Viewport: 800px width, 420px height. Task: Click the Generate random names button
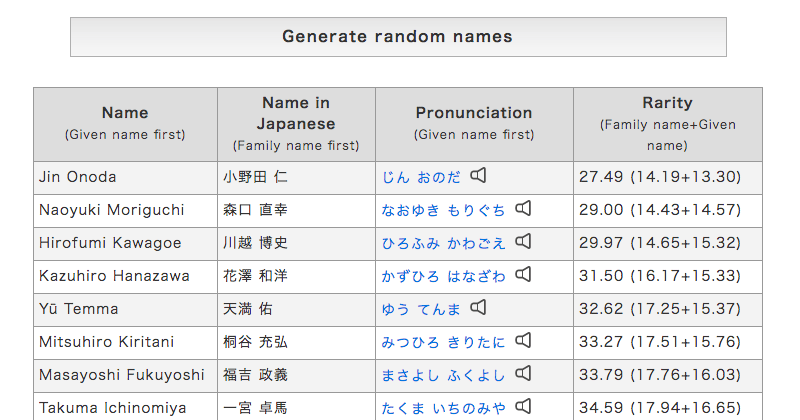click(x=398, y=37)
